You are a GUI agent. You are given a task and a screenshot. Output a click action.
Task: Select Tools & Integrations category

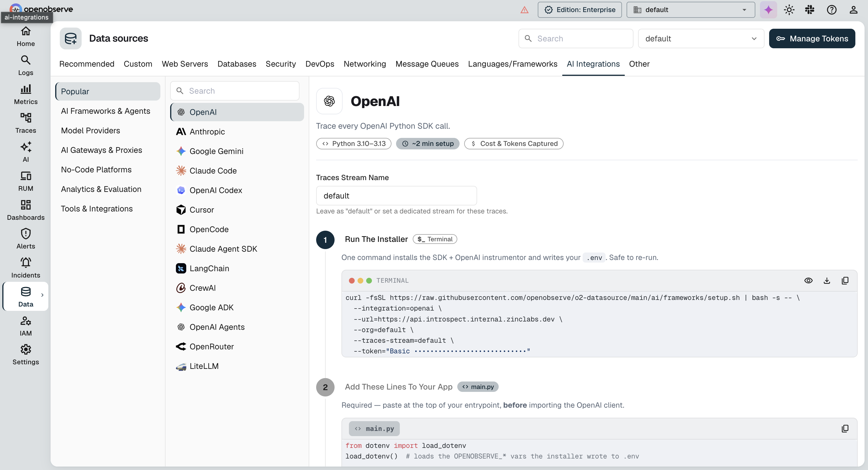click(x=108, y=209)
